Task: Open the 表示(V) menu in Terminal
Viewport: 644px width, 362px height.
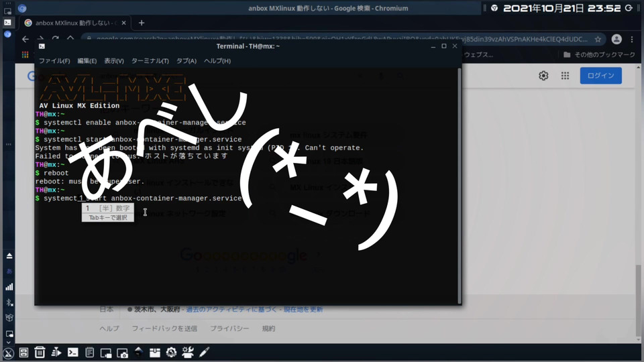Action: (114, 61)
